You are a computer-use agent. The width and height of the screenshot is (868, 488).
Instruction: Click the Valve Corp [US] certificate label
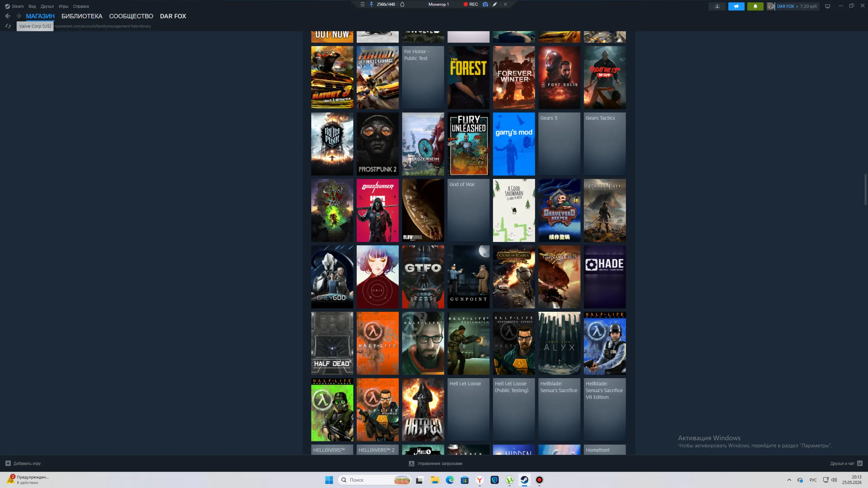point(35,26)
